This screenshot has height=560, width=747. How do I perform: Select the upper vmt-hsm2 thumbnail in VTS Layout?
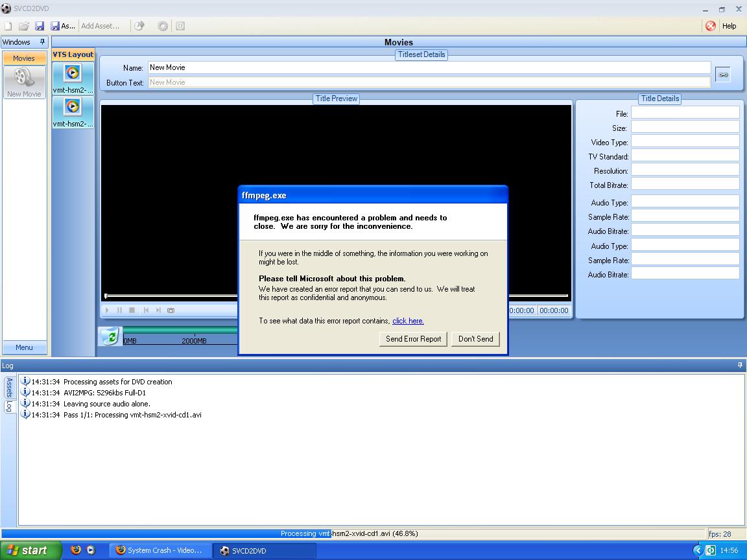click(x=73, y=78)
